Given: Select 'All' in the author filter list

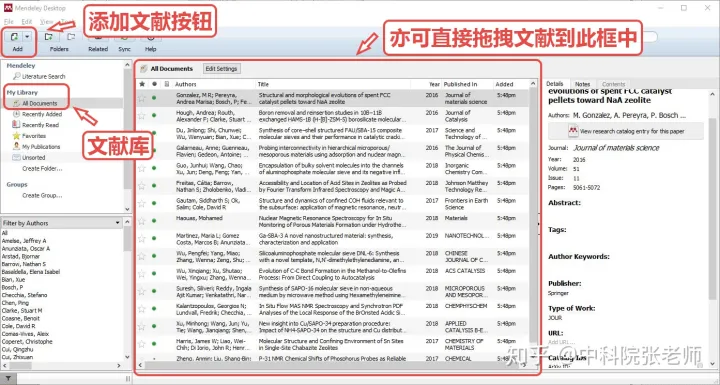Looking at the screenshot, I should (5, 233).
